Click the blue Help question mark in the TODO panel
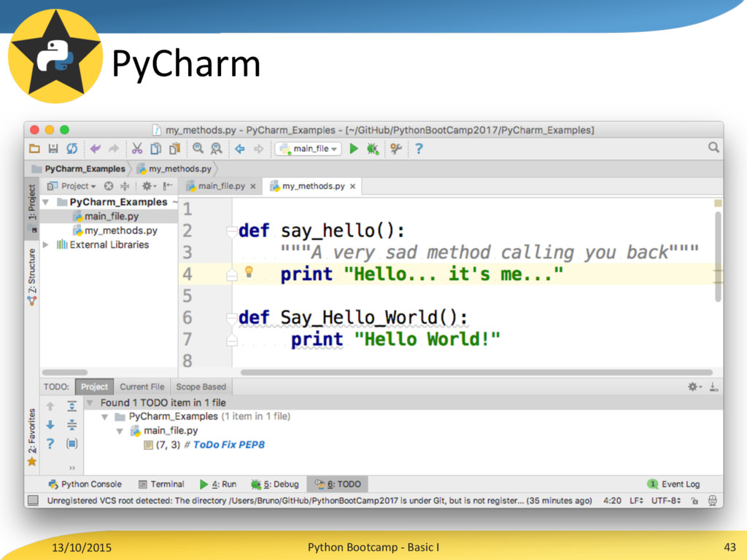 [x=50, y=444]
